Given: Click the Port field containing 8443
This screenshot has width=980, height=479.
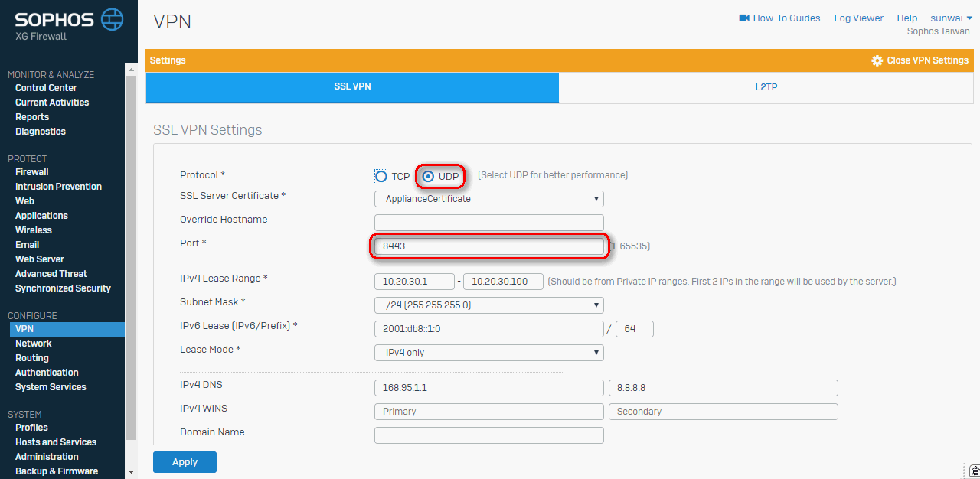Looking at the screenshot, I should pos(489,246).
